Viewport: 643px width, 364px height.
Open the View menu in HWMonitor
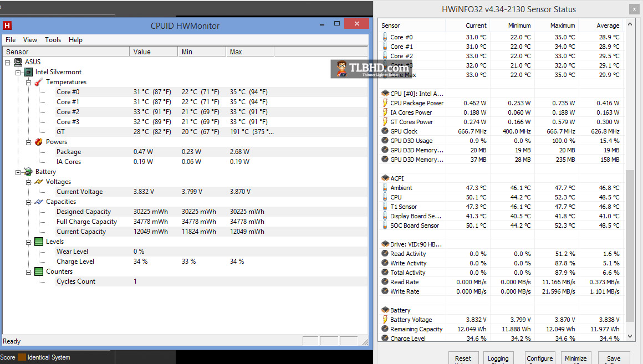pos(30,40)
